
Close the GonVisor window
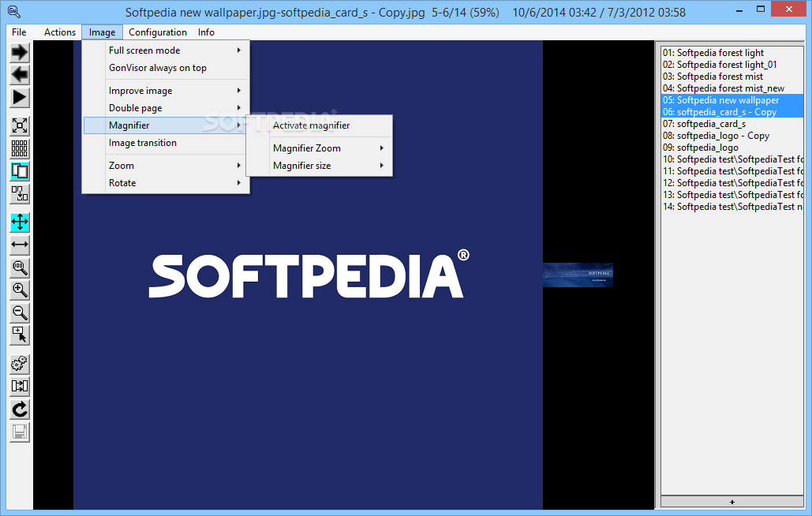click(x=788, y=9)
